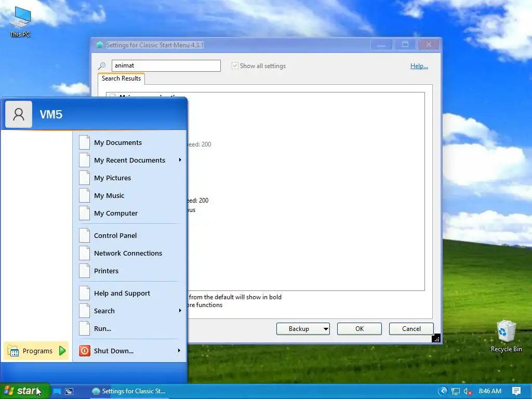The image size is (532, 399).
Task: Click the settings search field containing animat
Action: point(166,65)
